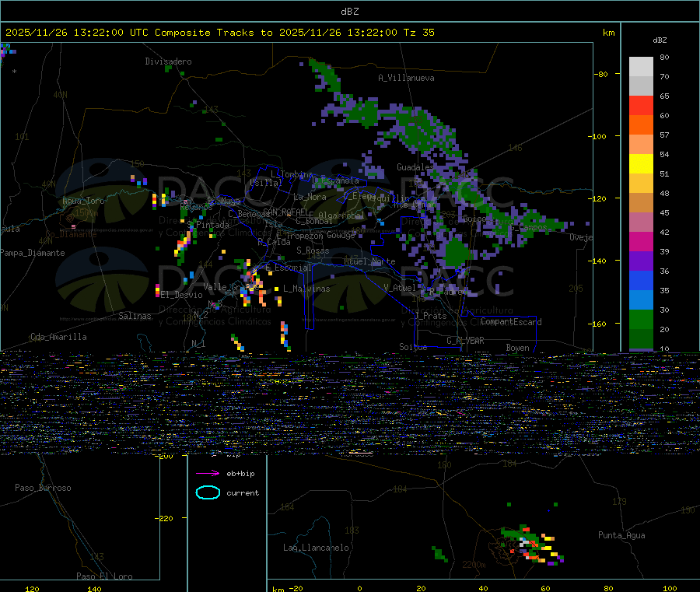Click the green 20-30 dBZ swatch
700x592 pixels.
coord(641,320)
